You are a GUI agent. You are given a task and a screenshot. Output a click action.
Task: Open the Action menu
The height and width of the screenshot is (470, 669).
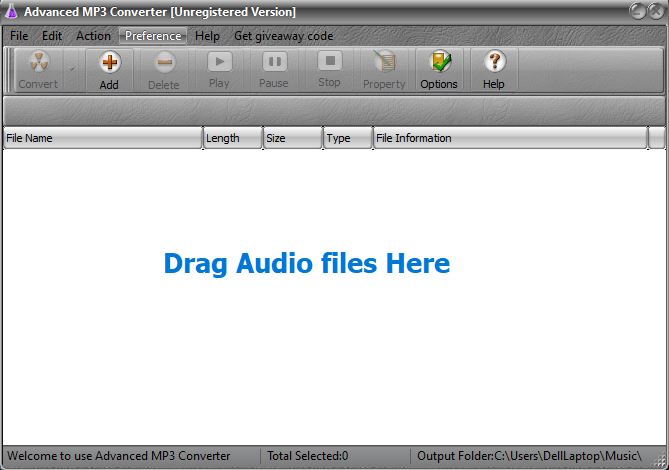coord(93,36)
